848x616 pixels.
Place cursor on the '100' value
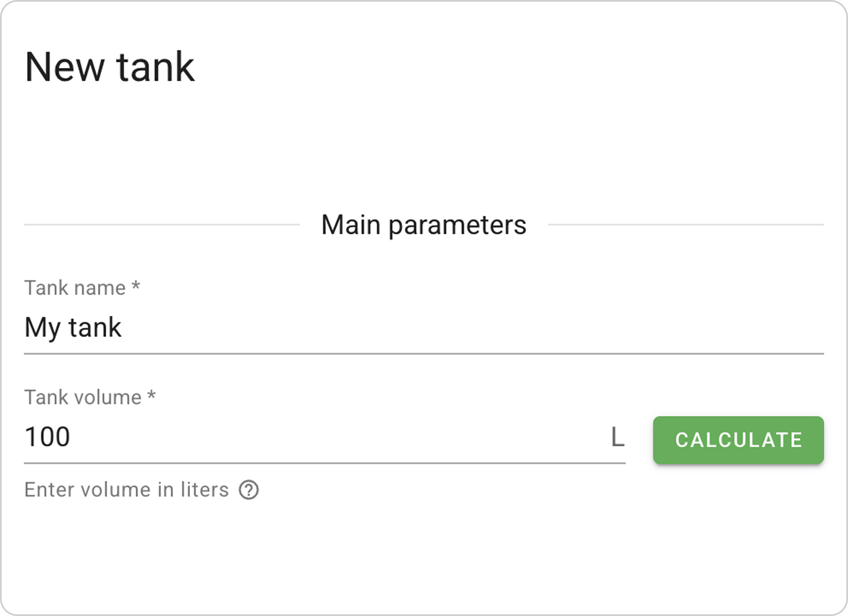click(47, 437)
